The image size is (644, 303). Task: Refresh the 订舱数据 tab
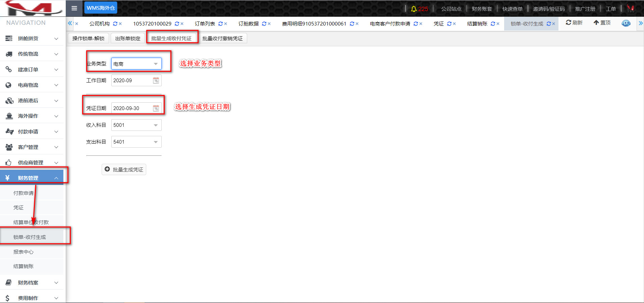264,24
